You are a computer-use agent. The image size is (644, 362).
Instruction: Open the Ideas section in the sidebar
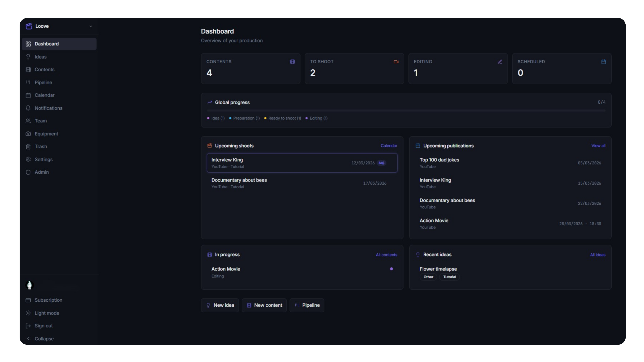[41, 57]
